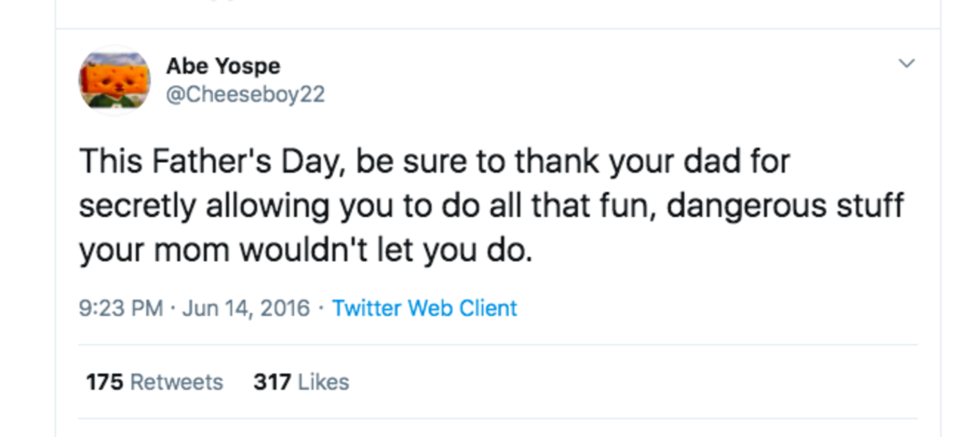Click the 9:23 PM time in timestamp
980x437 pixels.
pos(121,308)
